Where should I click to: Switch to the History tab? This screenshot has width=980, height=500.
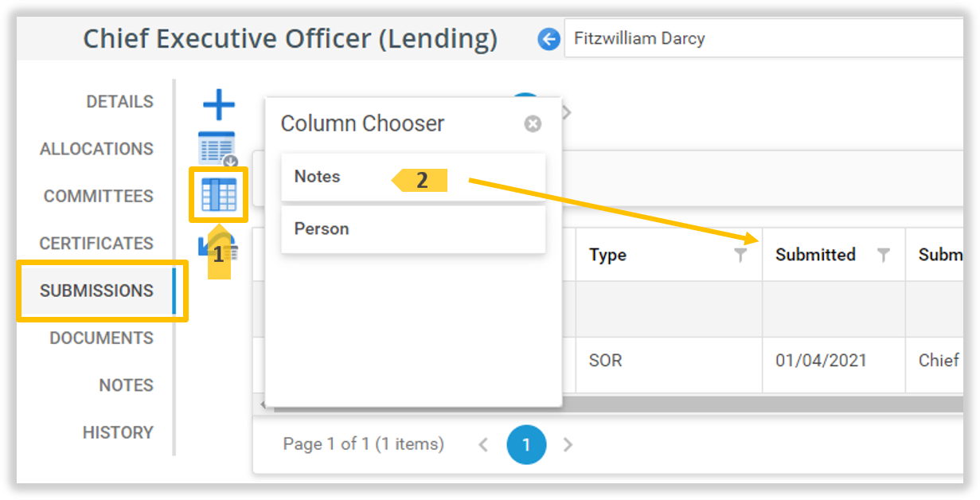coord(118,432)
